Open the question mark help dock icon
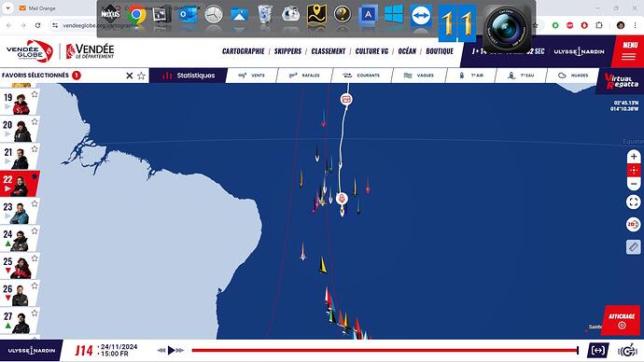644x362 pixels. coord(343,16)
